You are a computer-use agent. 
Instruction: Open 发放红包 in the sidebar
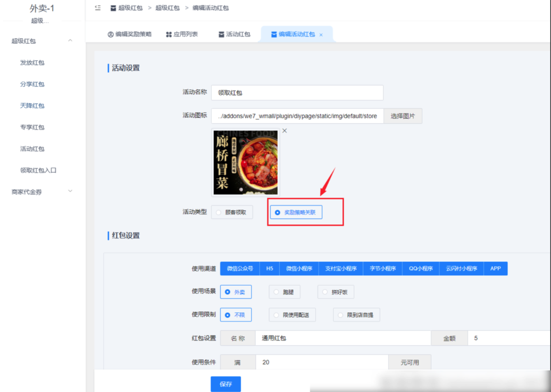(32, 62)
